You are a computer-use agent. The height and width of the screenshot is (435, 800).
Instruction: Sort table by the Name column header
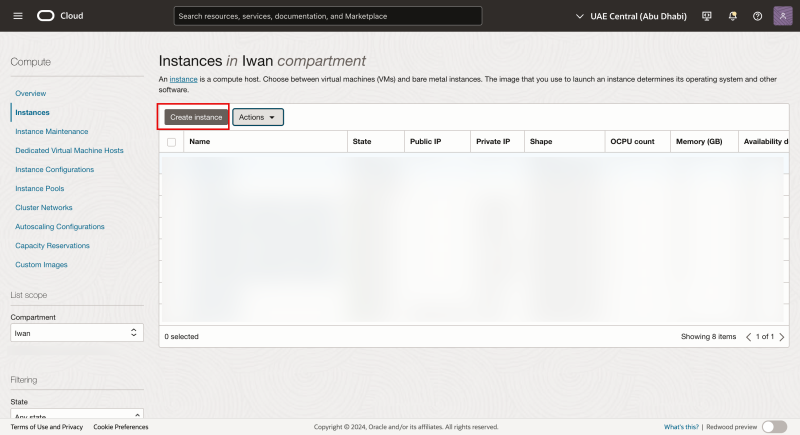(x=200, y=142)
